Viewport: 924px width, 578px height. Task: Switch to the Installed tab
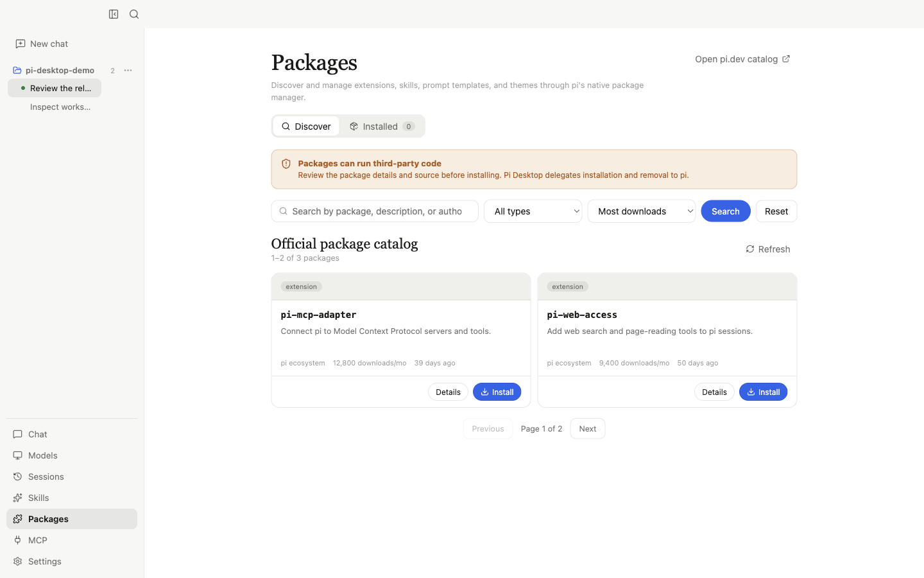[382, 127]
